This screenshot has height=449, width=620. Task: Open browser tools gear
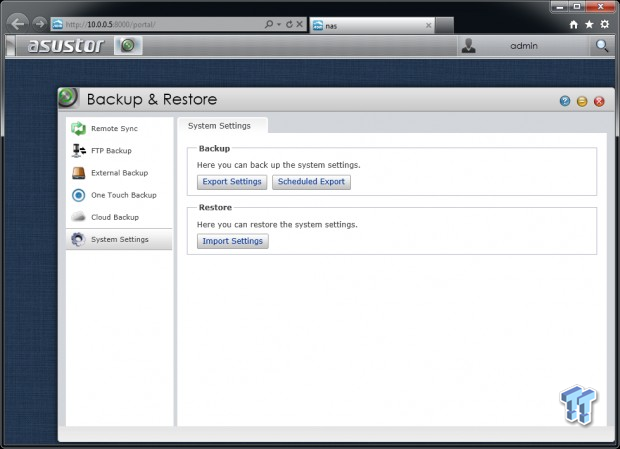pos(605,24)
